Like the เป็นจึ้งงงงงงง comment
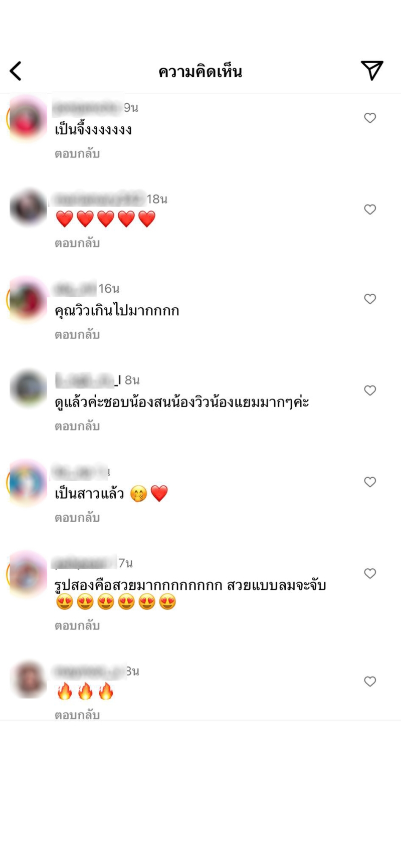This screenshot has width=401, height=868. coord(370,118)
